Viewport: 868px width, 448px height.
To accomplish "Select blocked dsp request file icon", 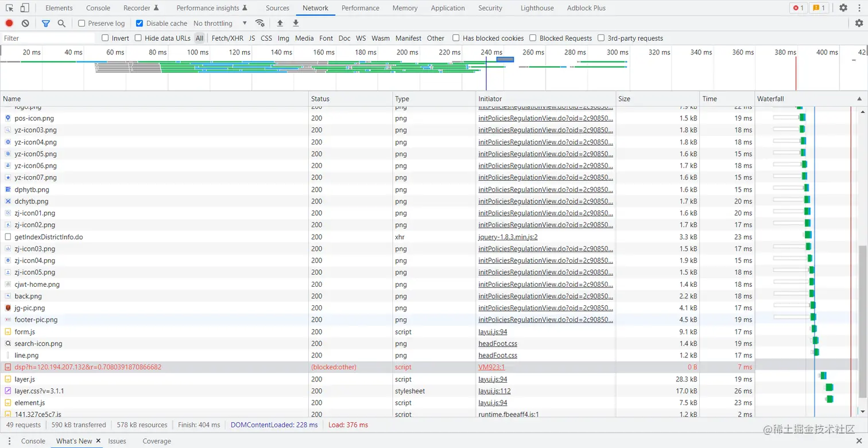I will click(8, 367).
